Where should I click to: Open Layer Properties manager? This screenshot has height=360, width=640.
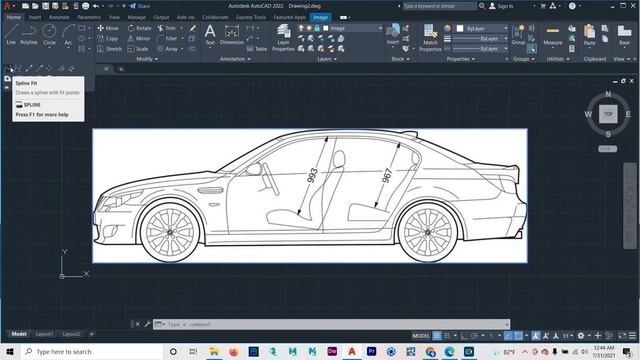283,38
